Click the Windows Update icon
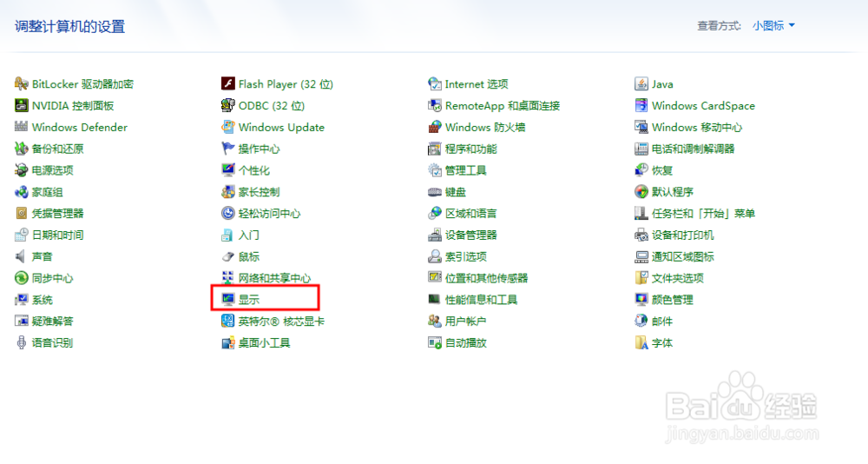Screen dimensions: 868x464 (227, 127)
